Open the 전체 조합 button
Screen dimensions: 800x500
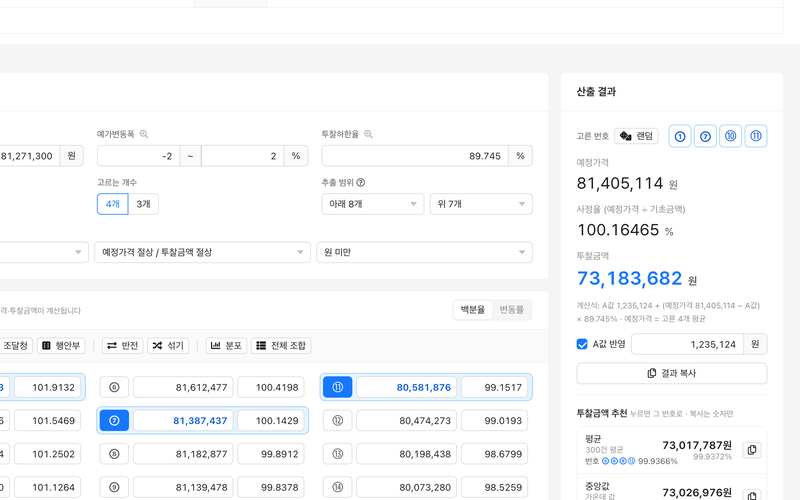pos(281,346)
